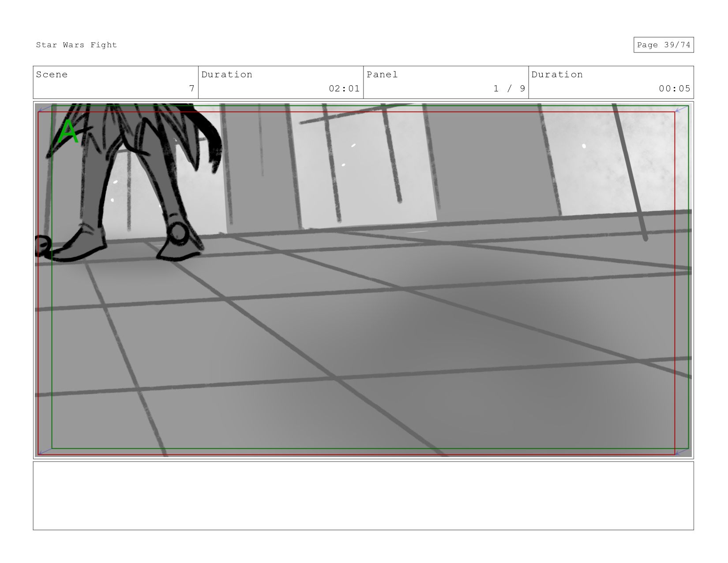The image size is (728, 563).
Task: Click the 'Page 39/74' page indicator
Action: click(x=664, y=45)
